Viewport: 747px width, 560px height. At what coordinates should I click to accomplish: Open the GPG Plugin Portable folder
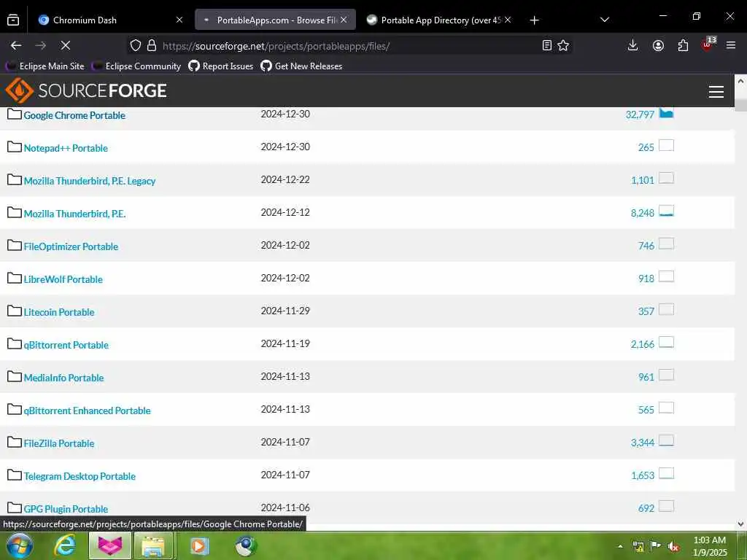(x=66, y=509)
